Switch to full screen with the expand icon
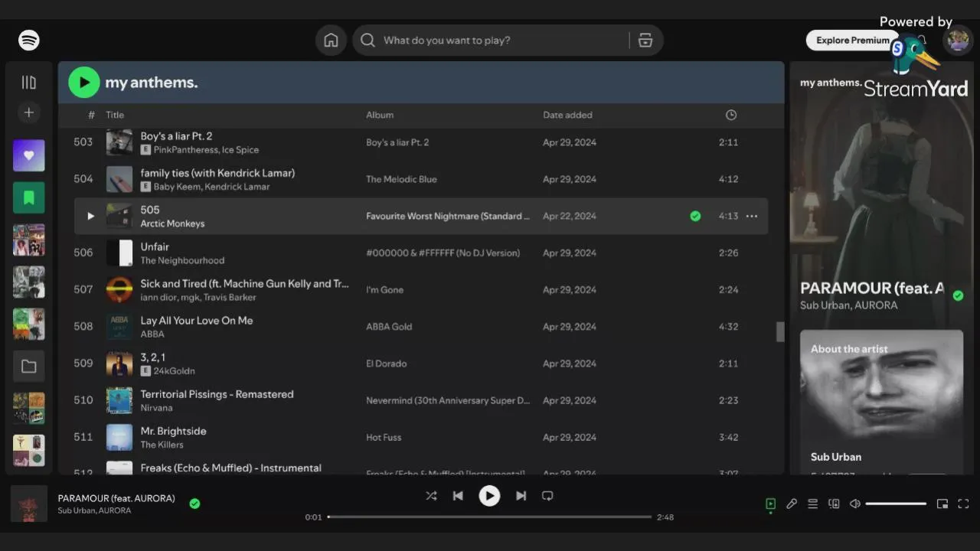This screenshot has height=551, width=980. 964,504
